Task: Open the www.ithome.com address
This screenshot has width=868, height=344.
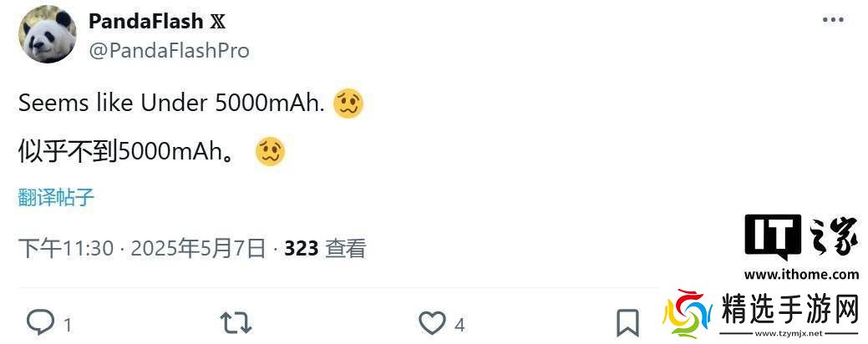Action: [801, 274]
